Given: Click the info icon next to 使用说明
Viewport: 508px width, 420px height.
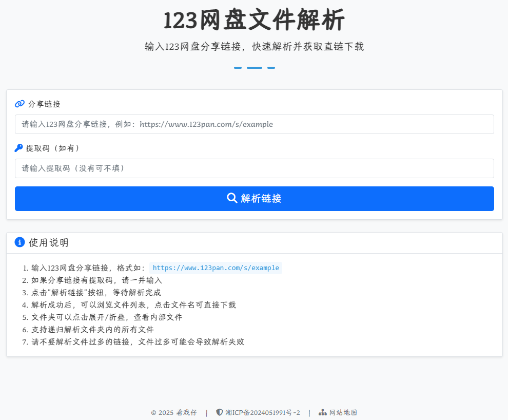Looking at the screenshot, I should point(20,242).
